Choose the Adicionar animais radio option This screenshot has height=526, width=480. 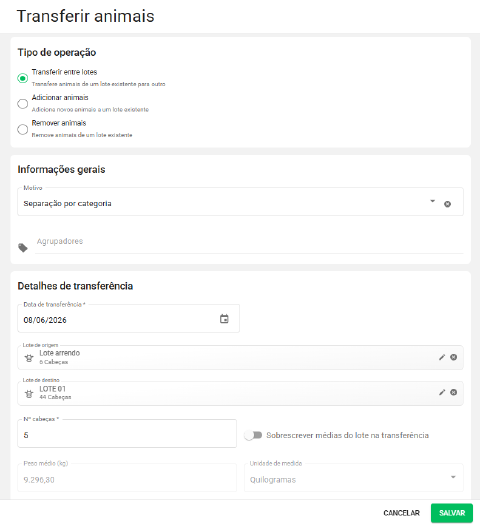click(x=22, y=104)
